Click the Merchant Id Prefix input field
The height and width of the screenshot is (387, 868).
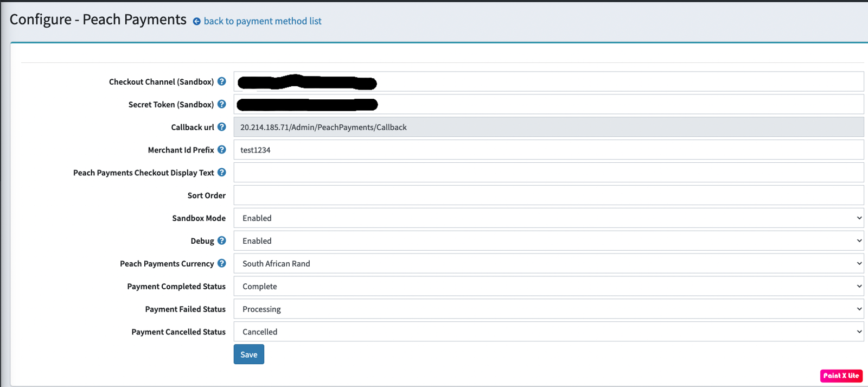click(548, 150)
